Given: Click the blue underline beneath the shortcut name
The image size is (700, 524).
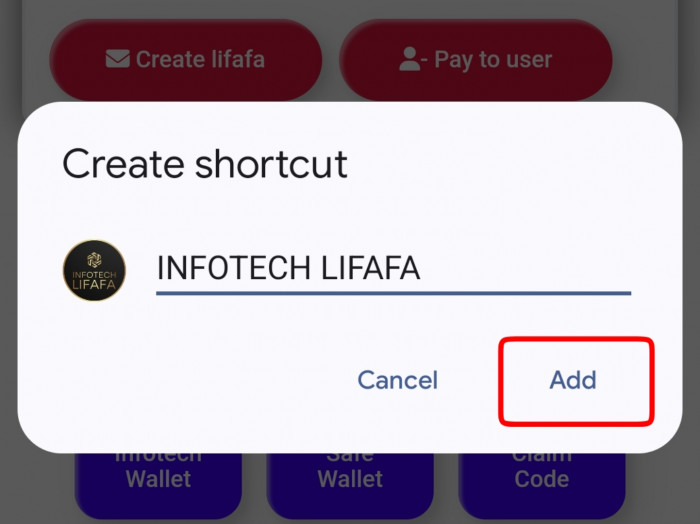Looking at the screenshot, I should [392, 293].
